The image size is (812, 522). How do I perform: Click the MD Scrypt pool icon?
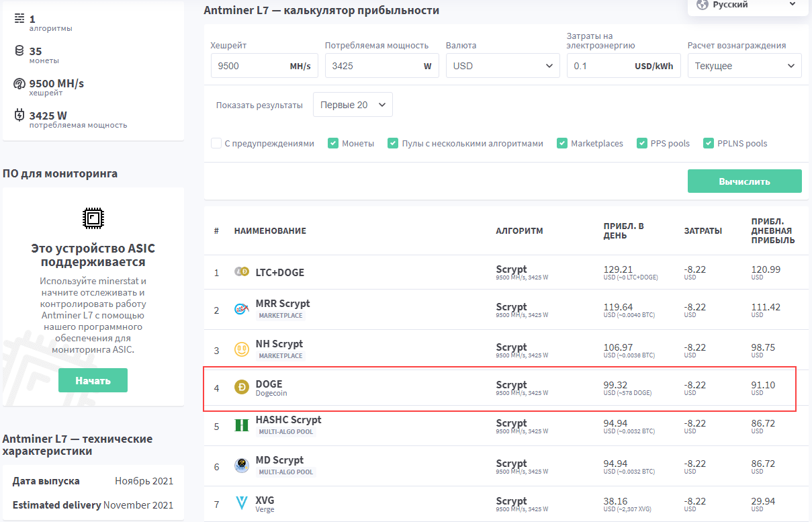click(x=241, y=465)
